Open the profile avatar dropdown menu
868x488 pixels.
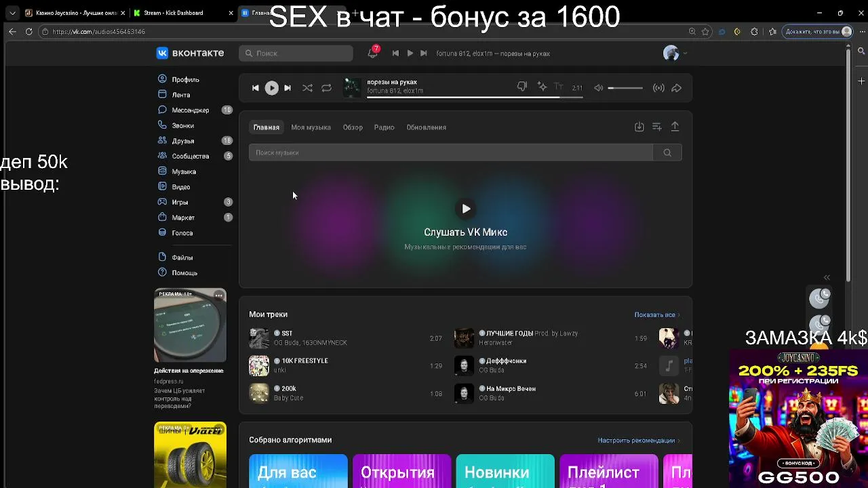click(x=675, y=53)
